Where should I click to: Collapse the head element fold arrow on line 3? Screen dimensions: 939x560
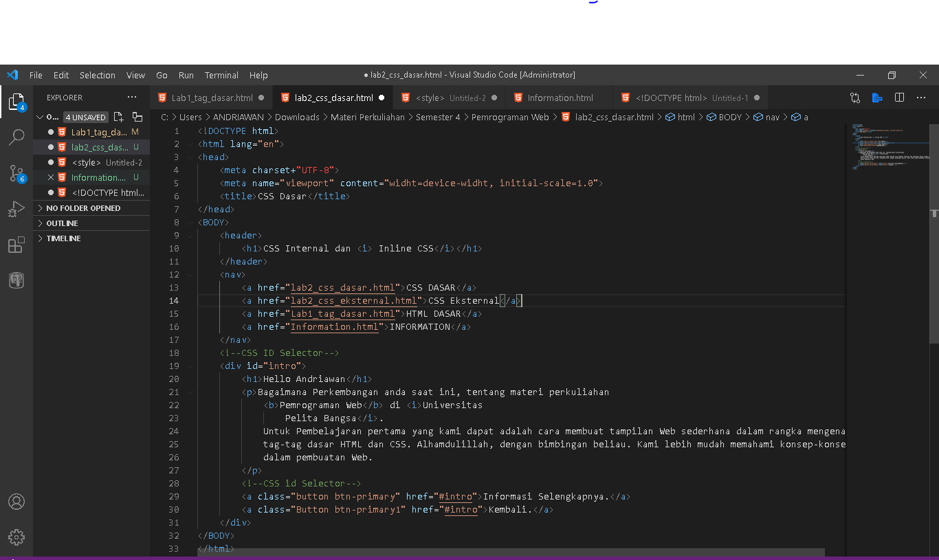pyautogui.click(x=189, y=157)
